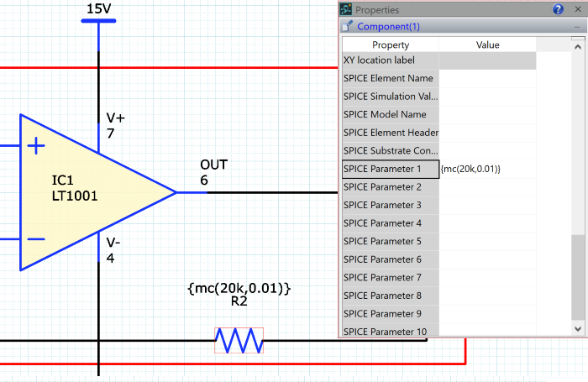The width and height of the screenshot is (588, 382).
Task: Select SPICE Parameter 10 property
Action: point(391,331)
